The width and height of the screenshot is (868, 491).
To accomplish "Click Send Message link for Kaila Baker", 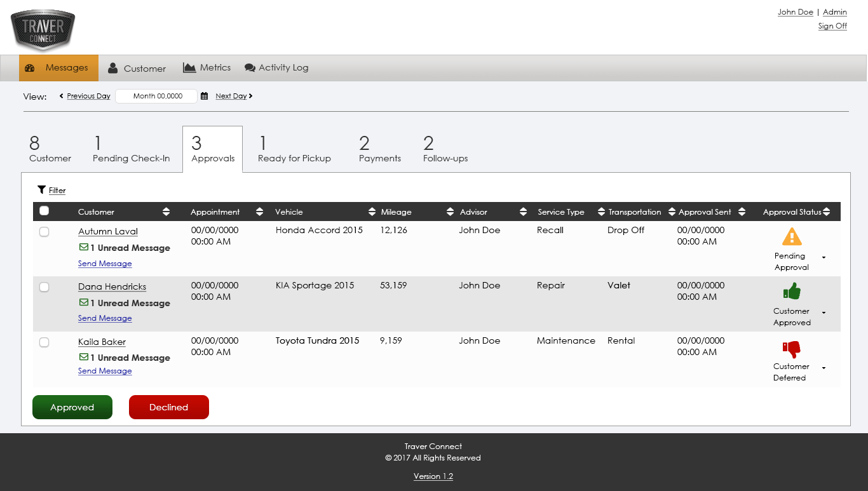I will tap(105, 371).
